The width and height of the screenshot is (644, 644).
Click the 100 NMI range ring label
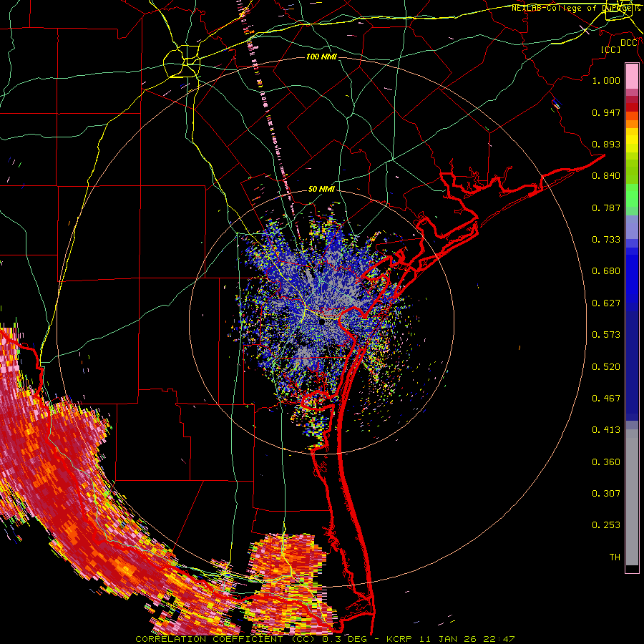point(321,57)
